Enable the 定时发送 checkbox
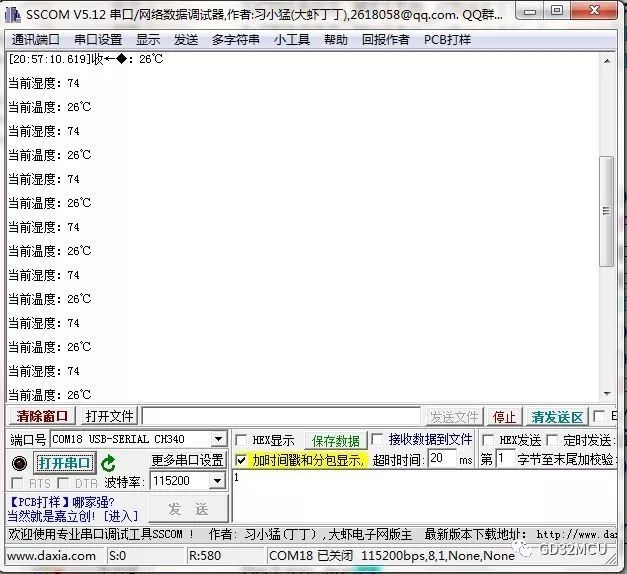This screenshot has height=574, width=627. [x=552, y=440]
